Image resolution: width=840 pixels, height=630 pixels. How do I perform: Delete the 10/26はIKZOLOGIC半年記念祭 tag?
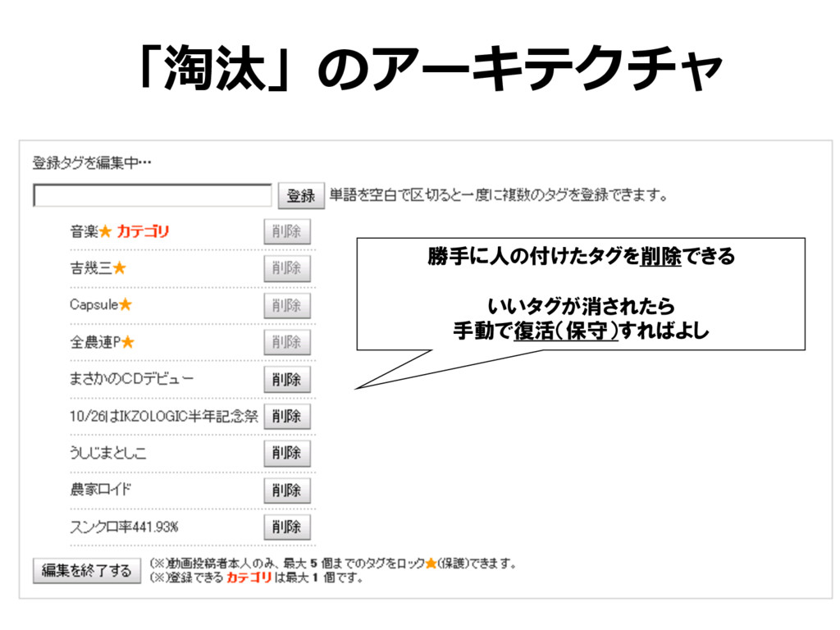286,416
